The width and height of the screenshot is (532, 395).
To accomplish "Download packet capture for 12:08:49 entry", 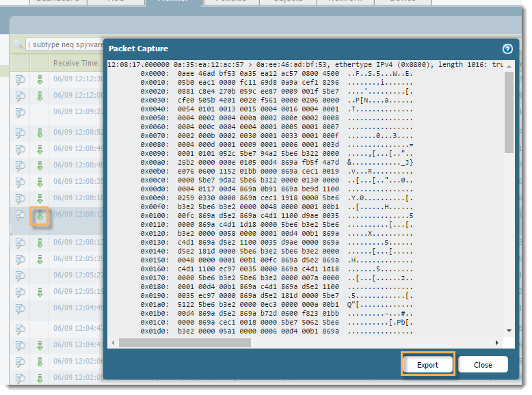I will pyautogui.click(x=40, y=150).
